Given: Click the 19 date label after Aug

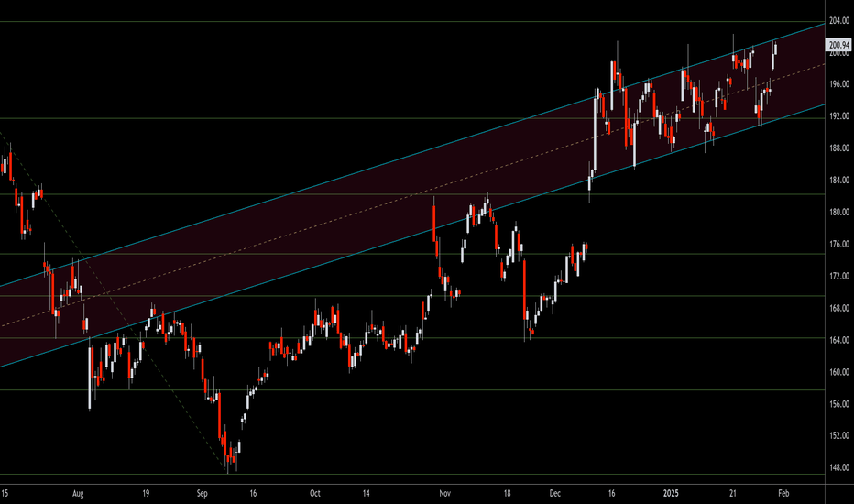Looking at the screenshot, I should [146, 494].
